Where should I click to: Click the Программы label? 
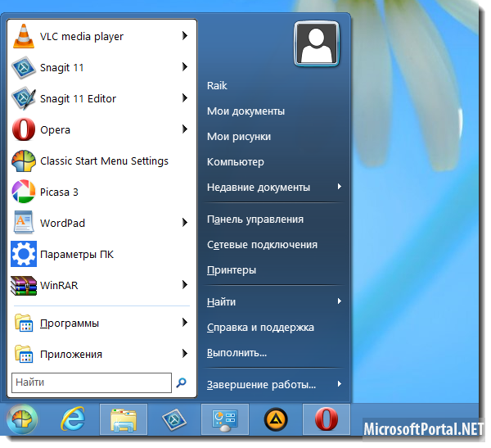coord(70,323)
